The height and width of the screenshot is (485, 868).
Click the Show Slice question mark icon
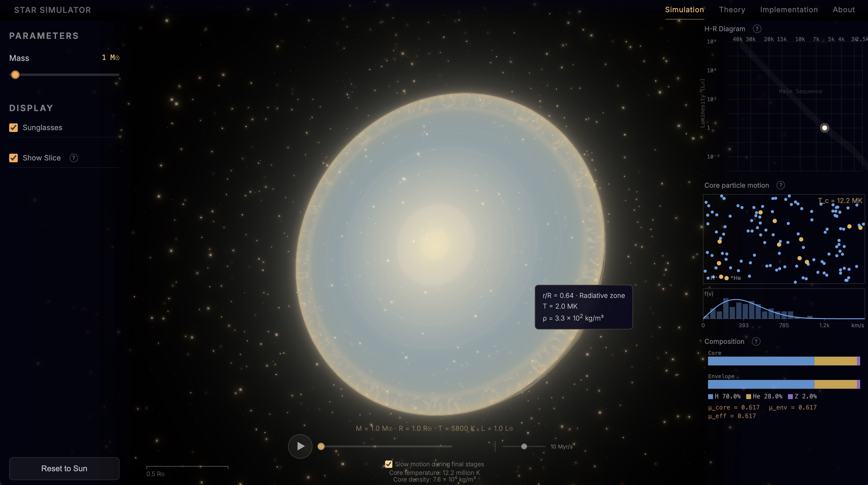click(x=74, y=158)
